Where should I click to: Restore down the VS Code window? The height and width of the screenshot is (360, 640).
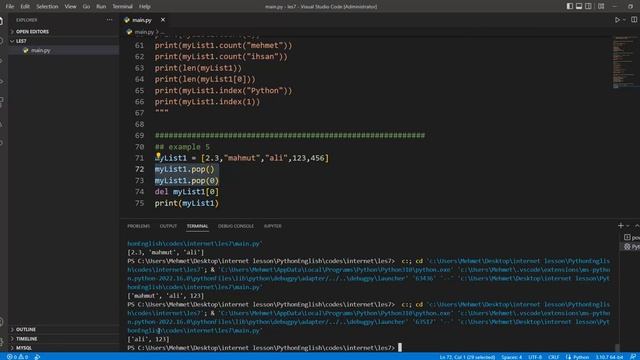(630, 7)
